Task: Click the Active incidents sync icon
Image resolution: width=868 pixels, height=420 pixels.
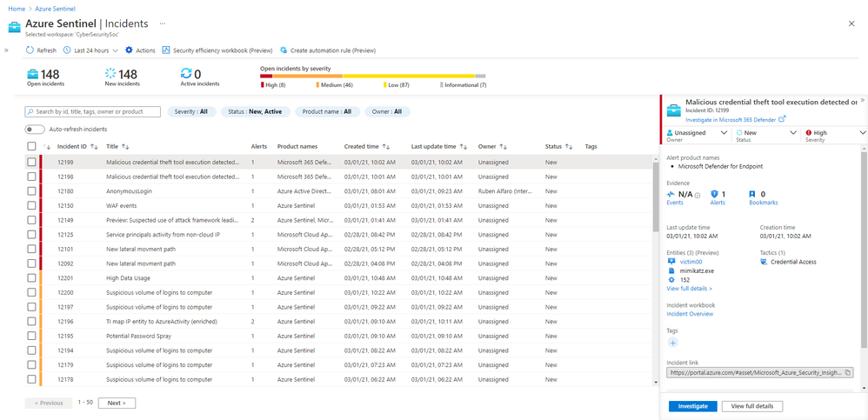Action: 186,74
